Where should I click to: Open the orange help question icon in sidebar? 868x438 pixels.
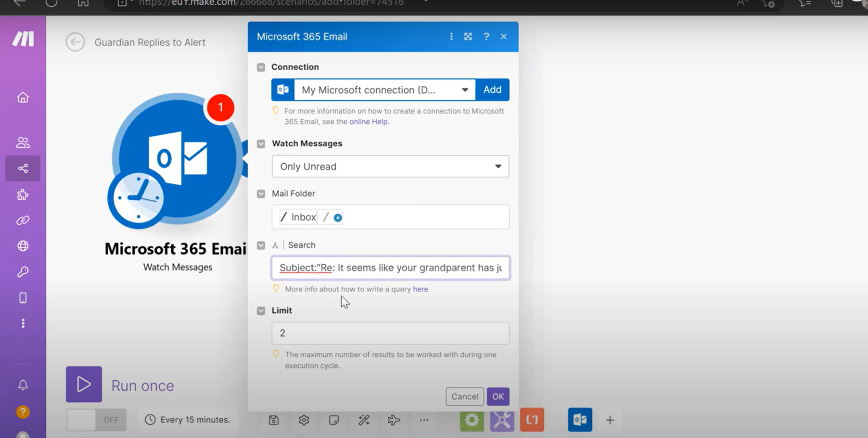coord(23,412)
